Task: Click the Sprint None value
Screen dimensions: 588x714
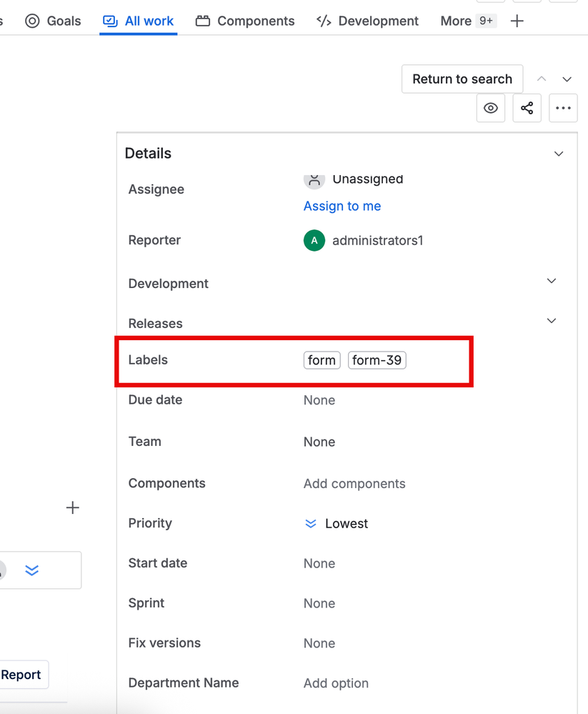Action: pos(319,603)
